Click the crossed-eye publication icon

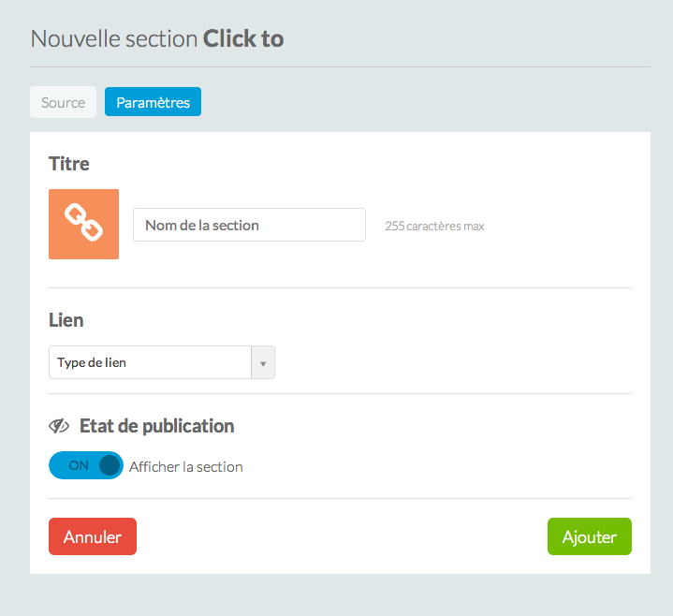pyautogui.click(x=59, y=426)
